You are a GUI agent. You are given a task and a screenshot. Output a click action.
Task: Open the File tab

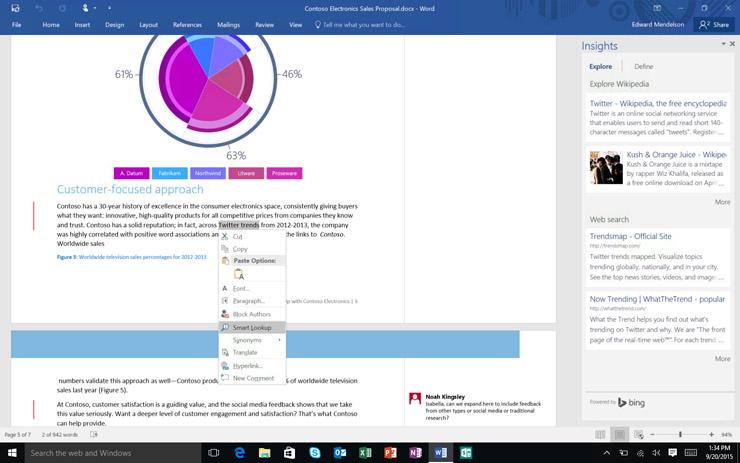(17, 25)
